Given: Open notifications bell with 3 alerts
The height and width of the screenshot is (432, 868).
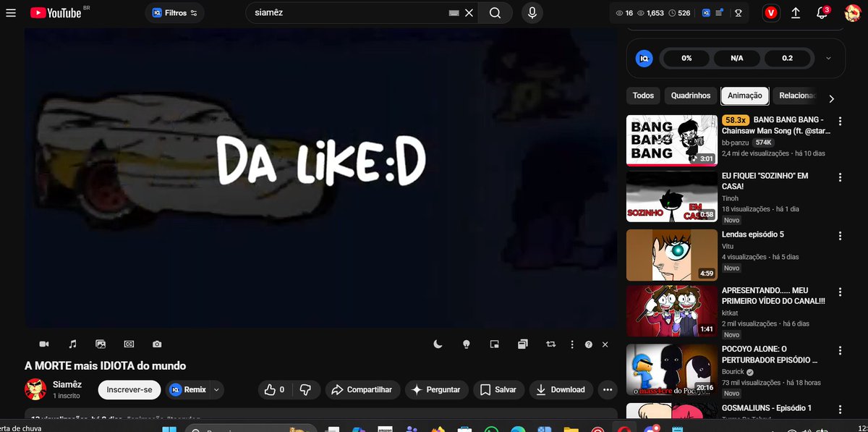Looking at the screenshot, I should [x=822, y=13].
